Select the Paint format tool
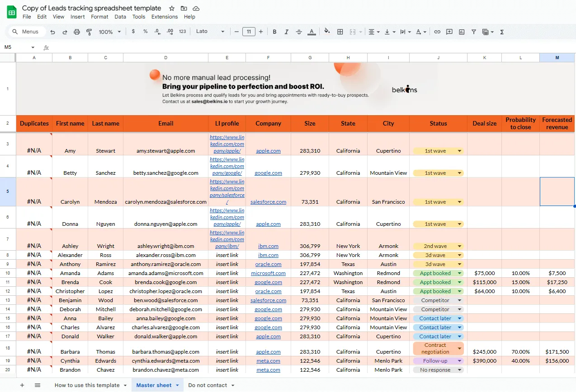The width and height of the screenshot is (576, 392). click(x=89, y=32)
